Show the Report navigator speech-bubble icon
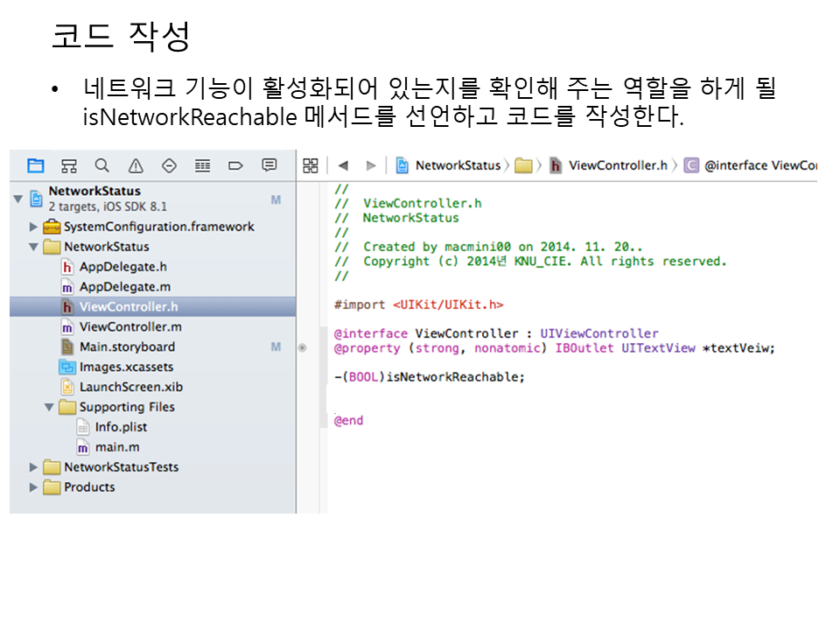The width and height of the screenshot is (840, 630). tap(269, 165)
